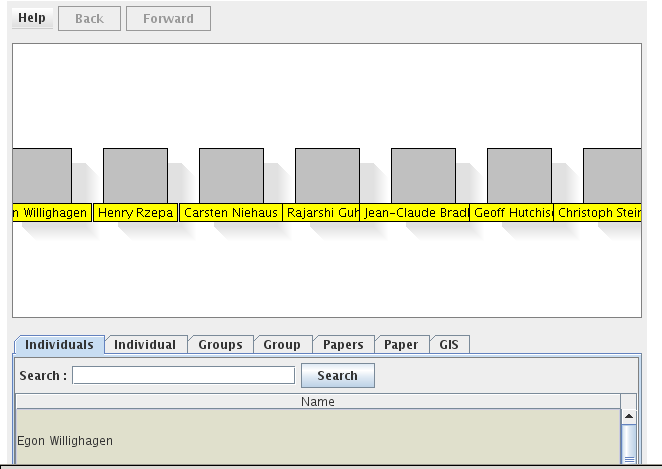The image size is (662, 469).
Task: Click the Rajarshi Guha yellow name label
Action: point(321,213)
